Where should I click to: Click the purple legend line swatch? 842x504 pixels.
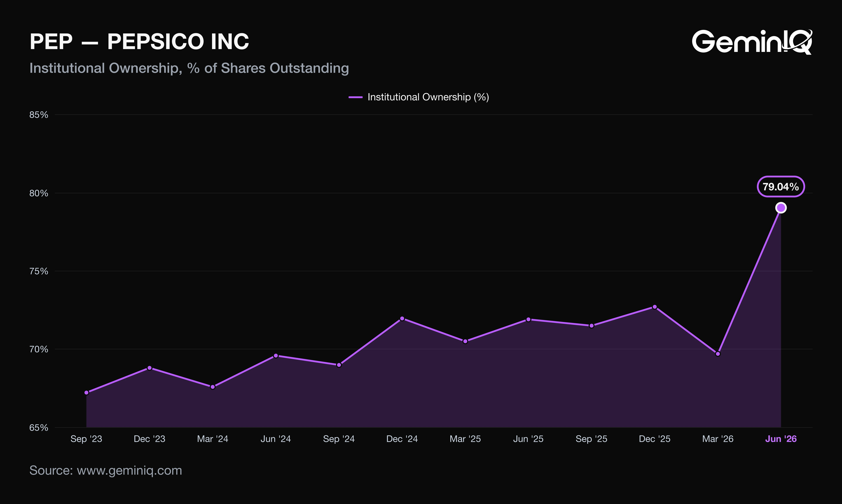(355, 97)
